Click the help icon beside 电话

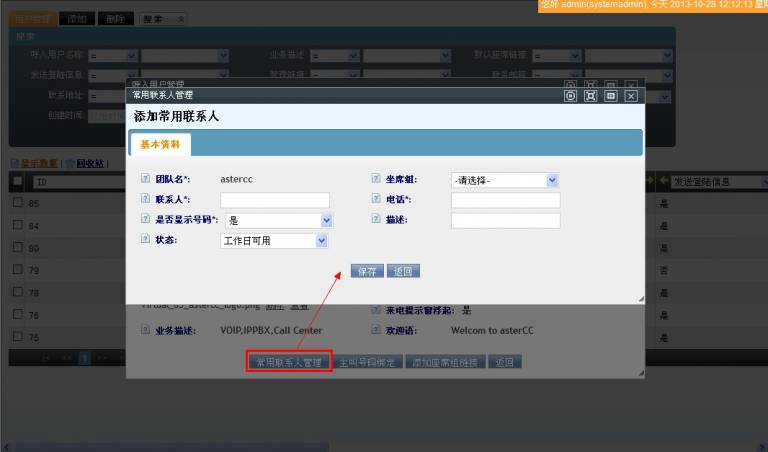376,200
